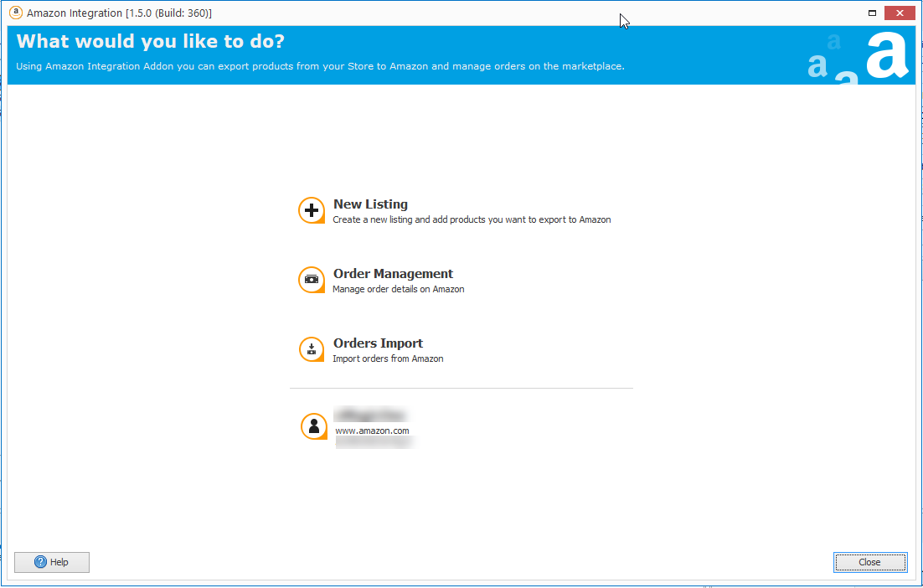
Task: Select the Orders Import heading link
Action: click(378, 343)
